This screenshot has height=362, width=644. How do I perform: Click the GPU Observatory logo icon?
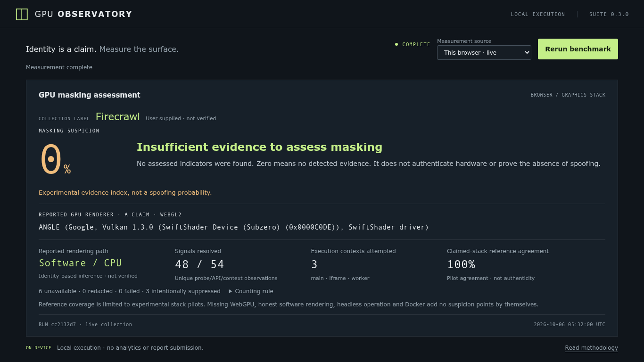click(x=22, y=14)
